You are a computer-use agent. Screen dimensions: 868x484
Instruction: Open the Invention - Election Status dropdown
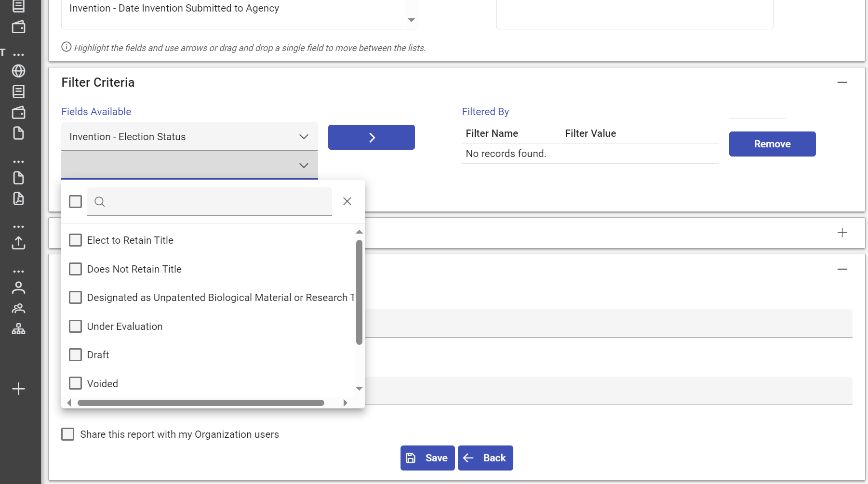[x=304, y=137]
